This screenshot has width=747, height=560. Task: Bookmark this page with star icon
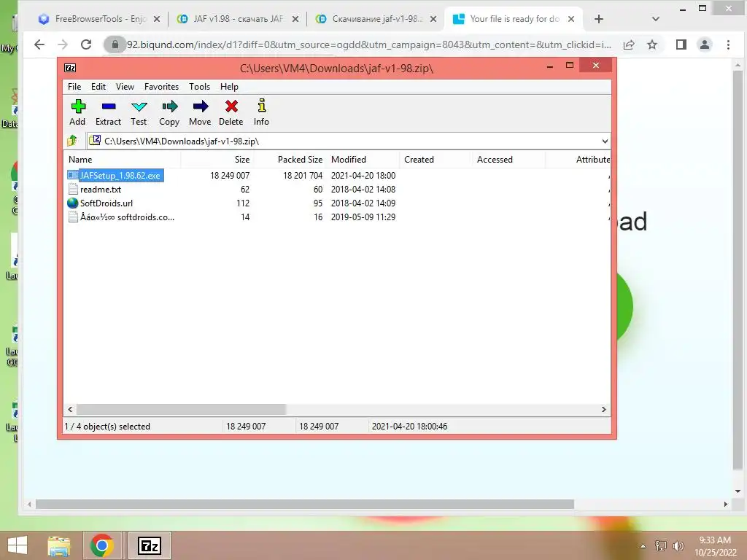click(x=652, y=44)
